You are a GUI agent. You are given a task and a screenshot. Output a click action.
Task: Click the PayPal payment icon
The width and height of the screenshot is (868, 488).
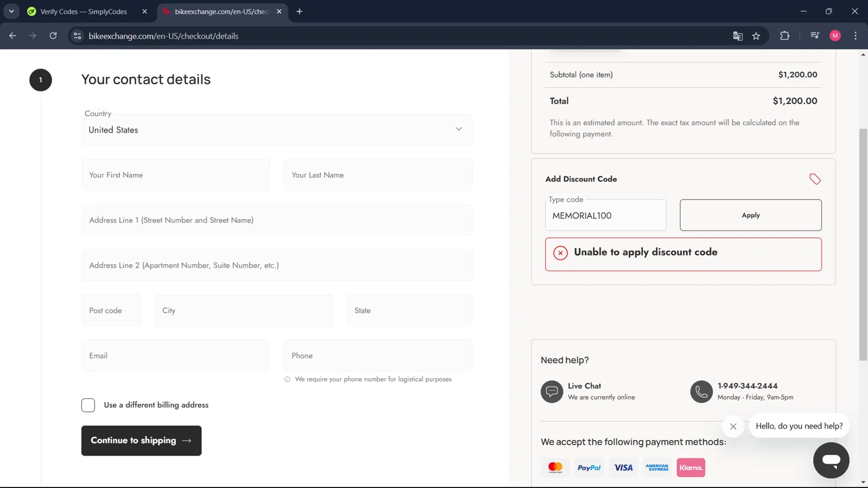[589, 468]
